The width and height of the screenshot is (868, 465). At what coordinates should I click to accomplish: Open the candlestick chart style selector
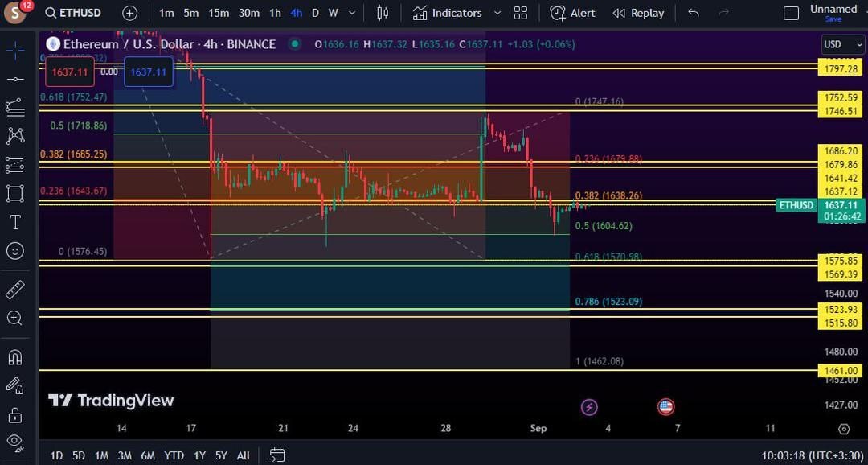coord(383,13)
